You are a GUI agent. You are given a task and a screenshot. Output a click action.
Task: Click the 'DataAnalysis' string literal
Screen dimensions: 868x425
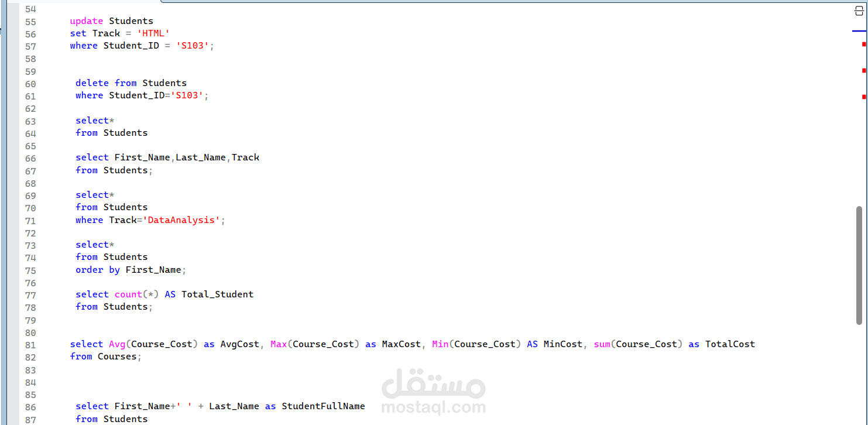(181, 220)
